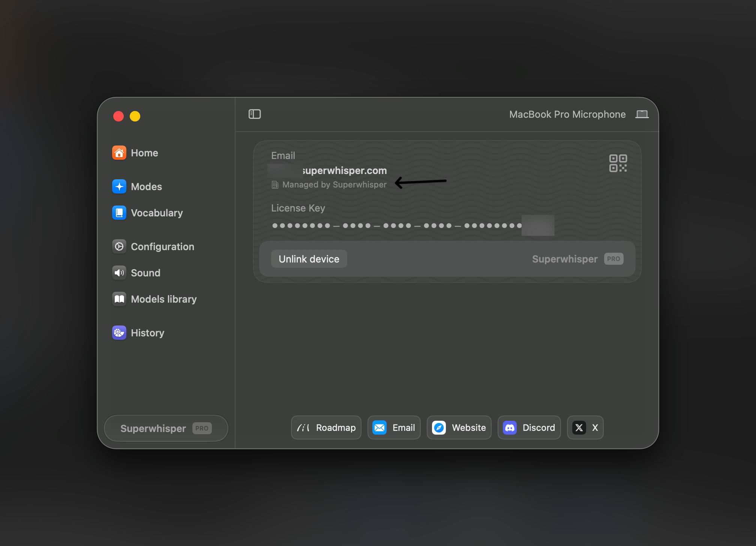This screenshot has width=756, height=546.
Task: Close the window with red button
Action: (118, 116)
